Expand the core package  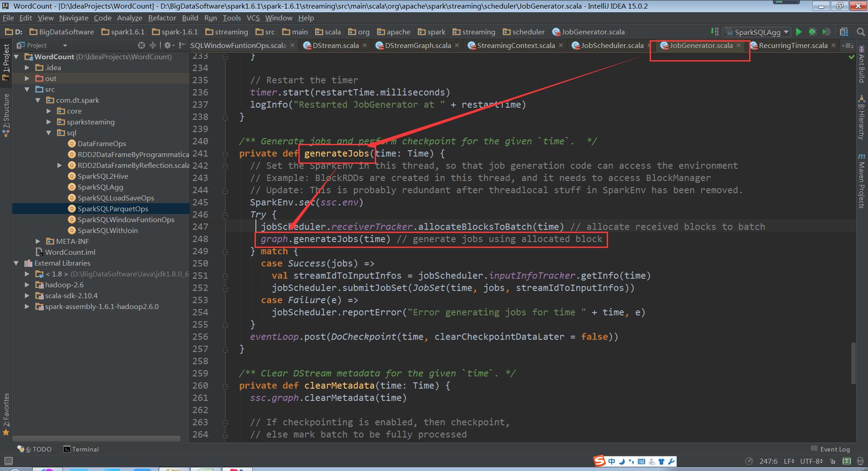(49, 111)
